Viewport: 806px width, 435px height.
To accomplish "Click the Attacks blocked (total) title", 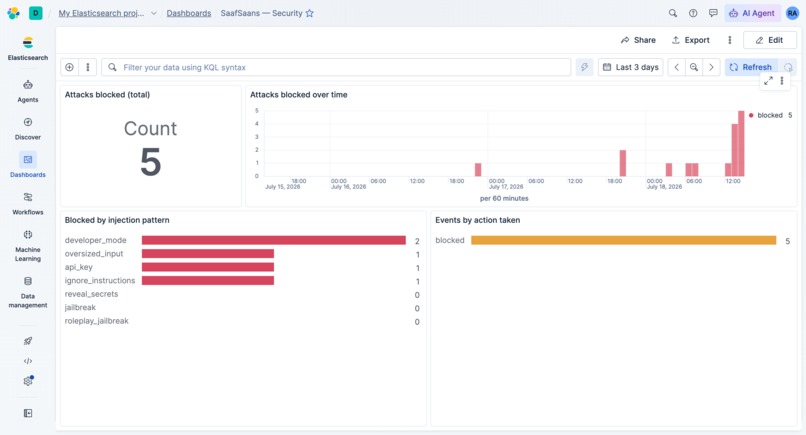I will click(x=107, y=95).
